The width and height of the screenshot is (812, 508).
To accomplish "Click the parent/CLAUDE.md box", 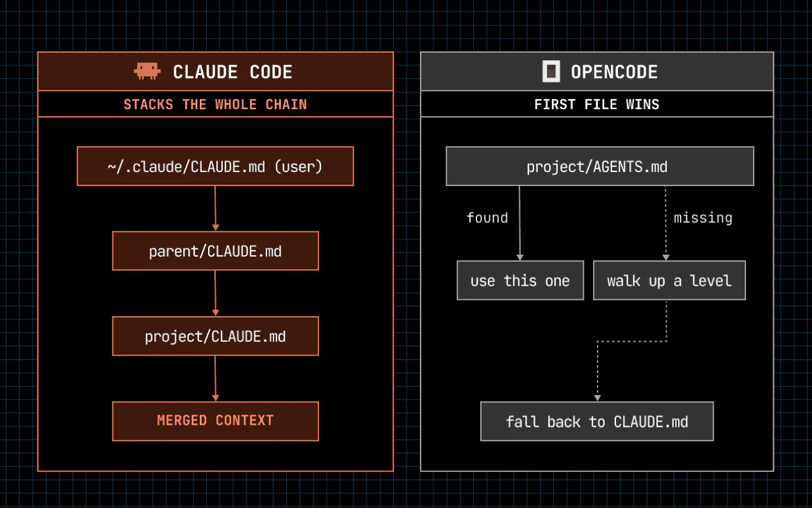I will pos(216,251).
